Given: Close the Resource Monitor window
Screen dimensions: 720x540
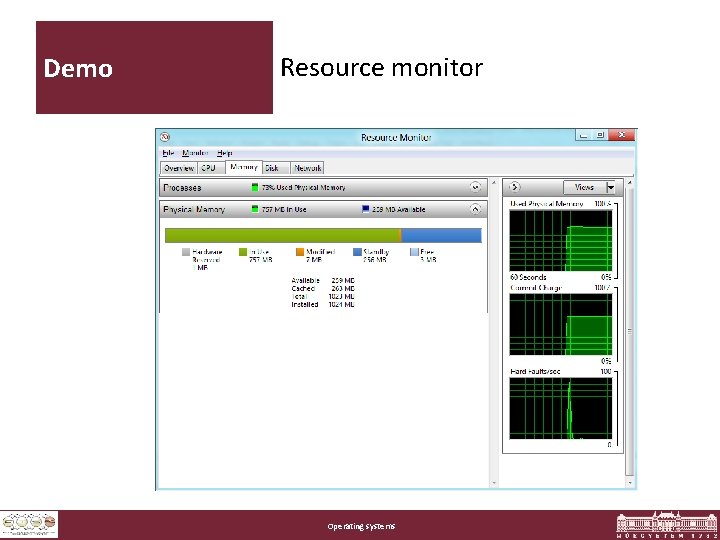Looking at the screenshot, I should 622,135.
